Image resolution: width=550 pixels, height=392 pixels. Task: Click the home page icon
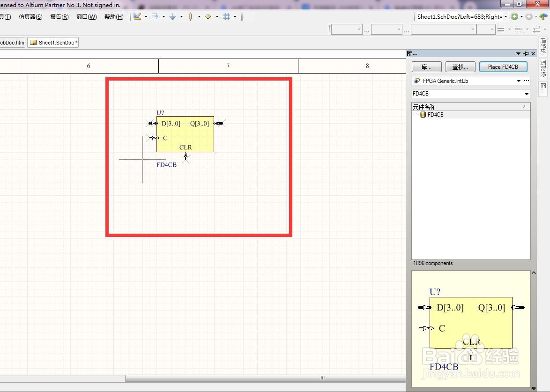543,16
